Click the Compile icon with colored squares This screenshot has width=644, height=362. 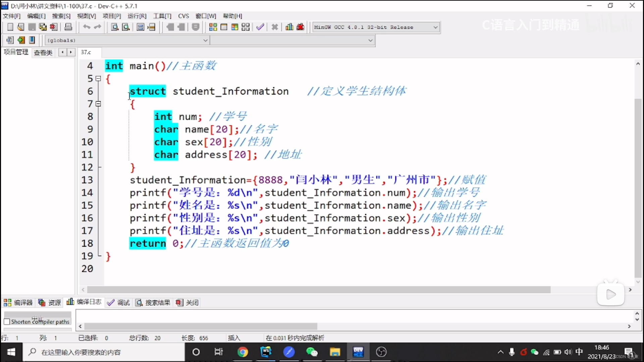[213, 27]
